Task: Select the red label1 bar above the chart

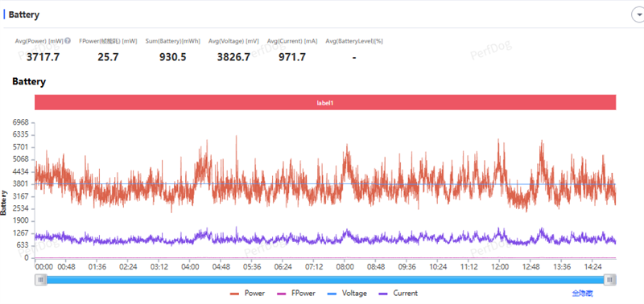Action: coord(325,103)
